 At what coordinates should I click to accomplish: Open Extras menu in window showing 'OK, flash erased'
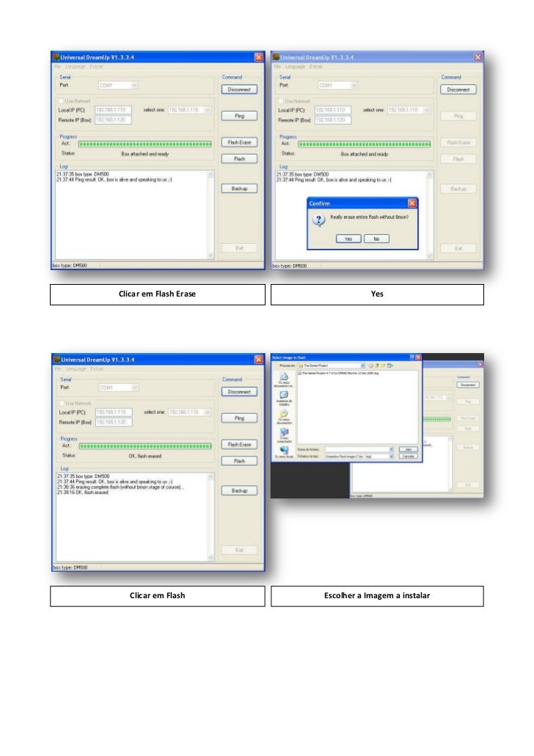point(97,369)
